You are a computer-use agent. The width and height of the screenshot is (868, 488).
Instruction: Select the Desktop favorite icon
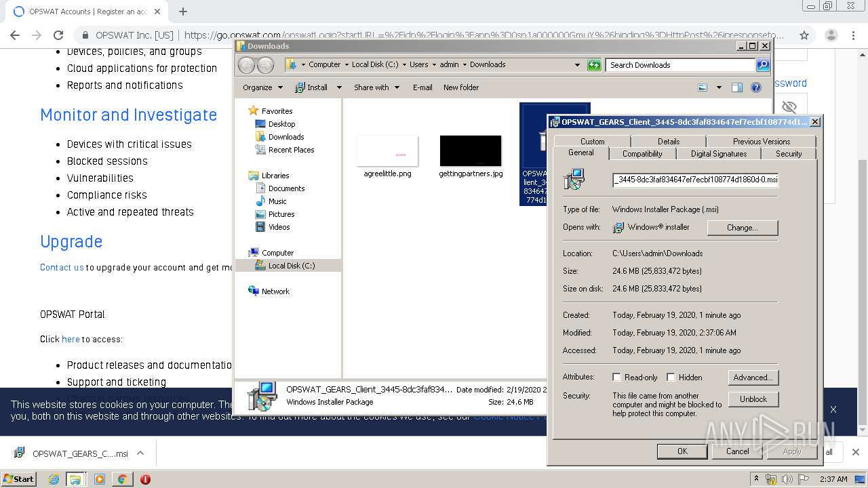(260, 124)
